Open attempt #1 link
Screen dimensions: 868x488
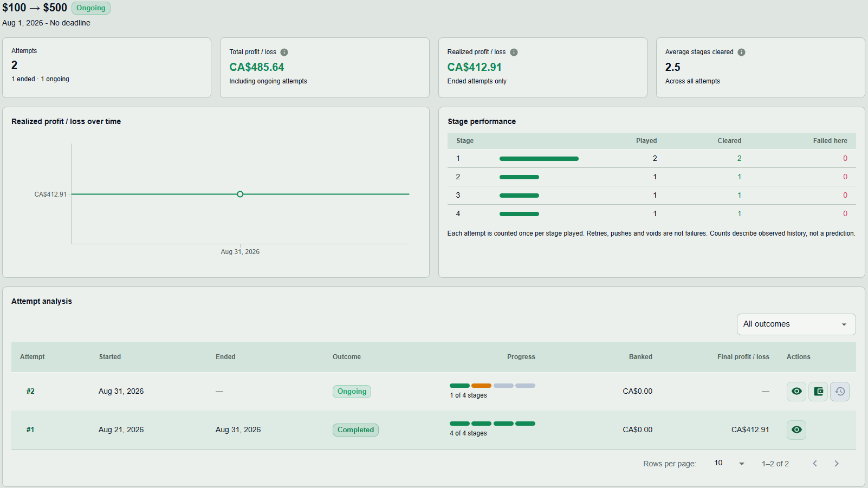coord(30,430)
